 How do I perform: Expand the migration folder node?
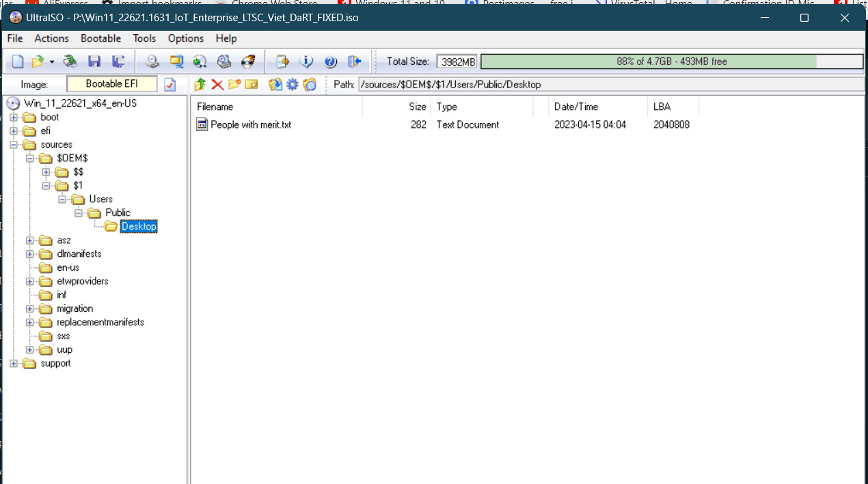[29, 308]
